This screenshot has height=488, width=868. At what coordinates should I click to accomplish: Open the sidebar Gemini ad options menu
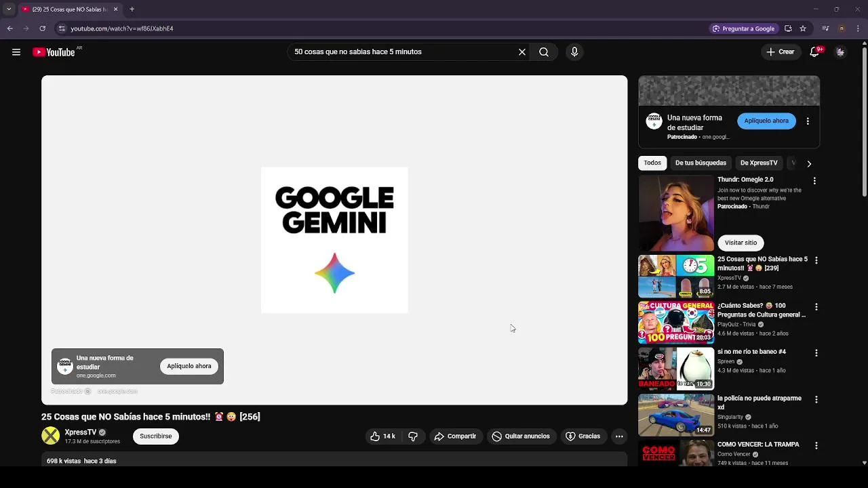(808, 121)
